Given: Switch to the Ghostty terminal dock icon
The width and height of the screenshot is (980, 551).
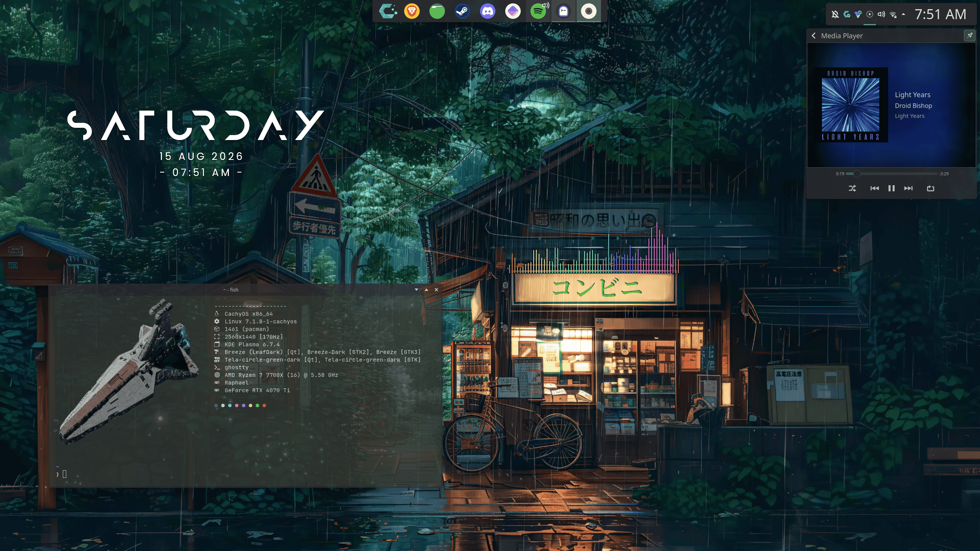Looking at the screenshot, I should [x=563, y=11].
